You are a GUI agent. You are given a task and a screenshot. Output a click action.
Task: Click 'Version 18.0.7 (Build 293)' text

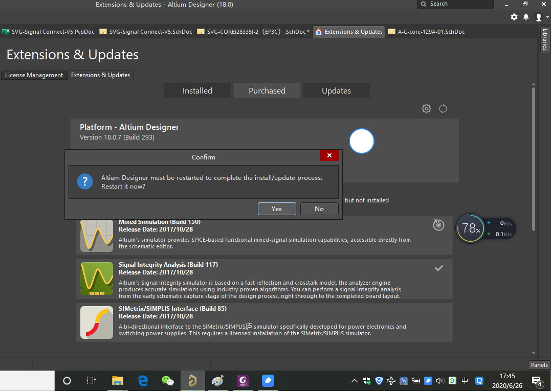(117, 137)
